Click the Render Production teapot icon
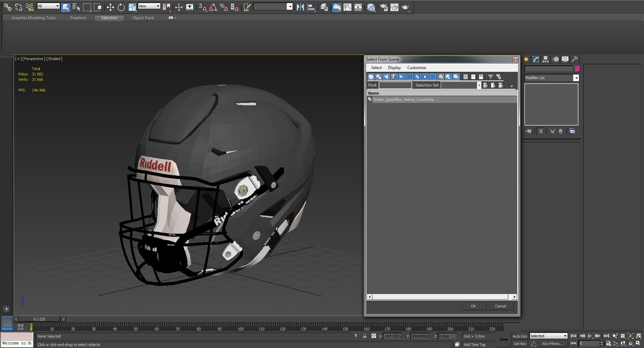Screen dimensions: 644x348 pos(406,7)
